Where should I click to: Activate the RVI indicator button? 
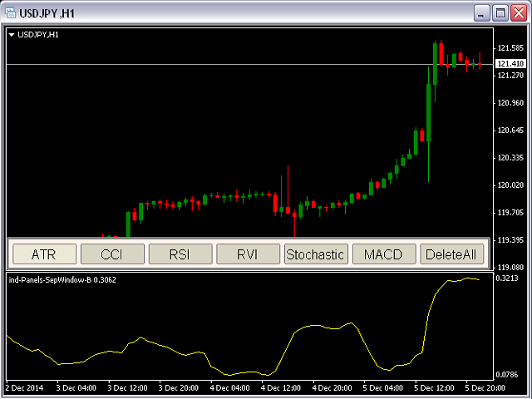tap(247, 254)
